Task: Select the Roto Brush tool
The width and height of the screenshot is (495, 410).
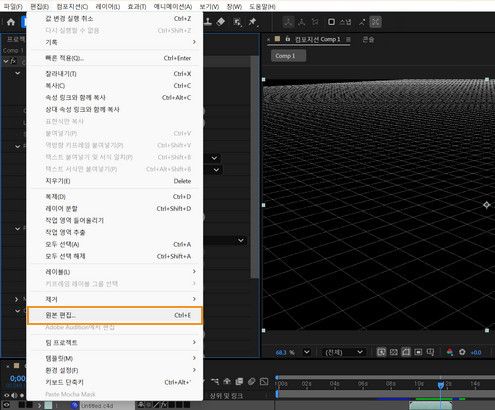Action: pos(237,22)
